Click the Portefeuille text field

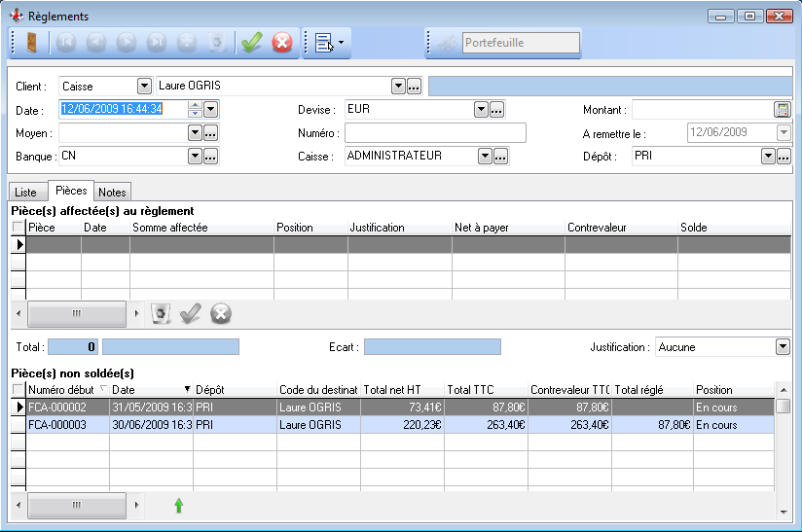(x=521, y=43)
